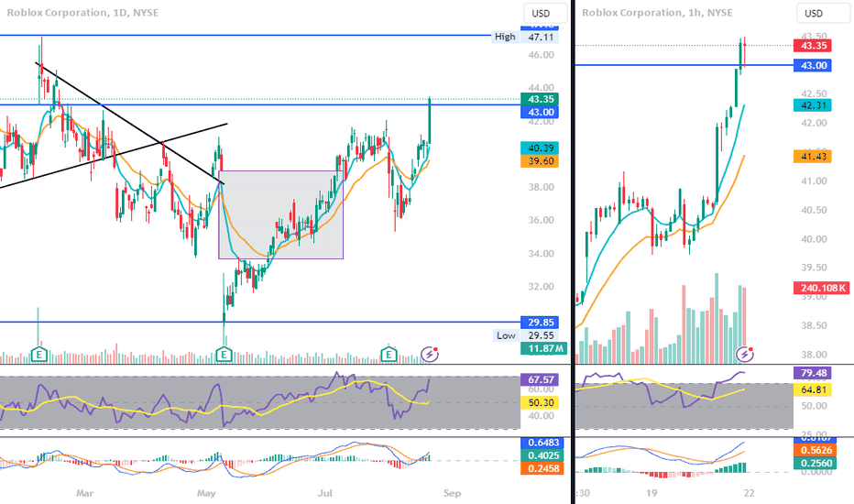The height and width of the screenshot is (504, 854).
Task: Click the 39.60 moving average label
Action: click(x=540, y=161)
